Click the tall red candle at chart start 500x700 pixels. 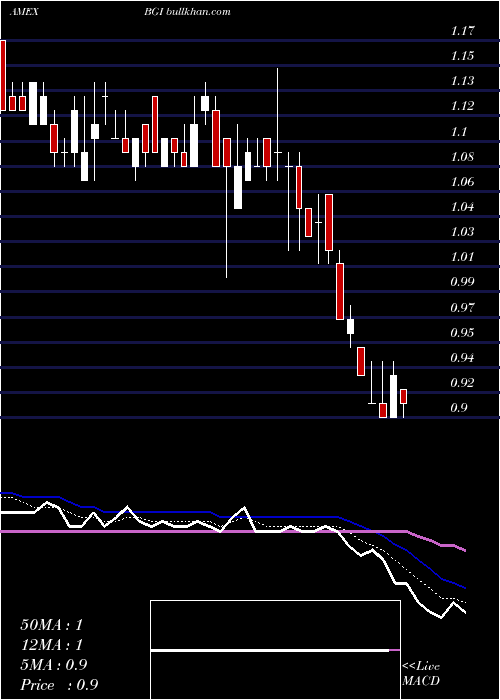tap(3, 75)
